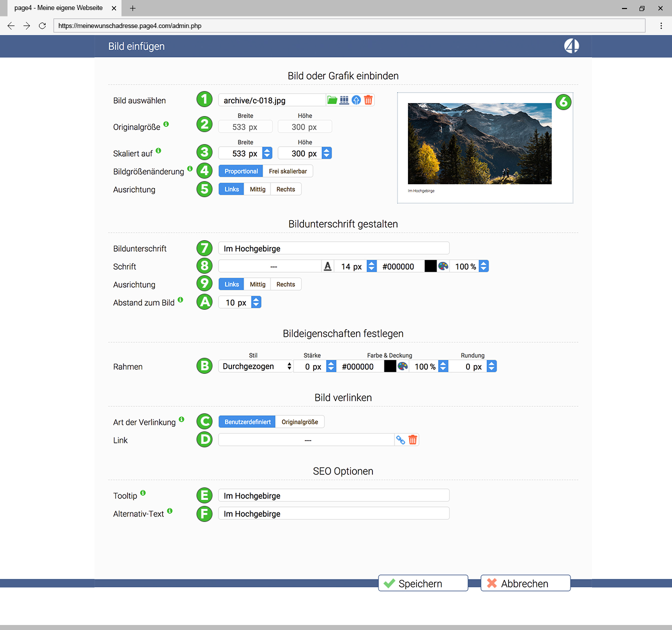672x630 pixels.
Task: Set caption alignment to 'Rechts'
Action: [285, 284]
